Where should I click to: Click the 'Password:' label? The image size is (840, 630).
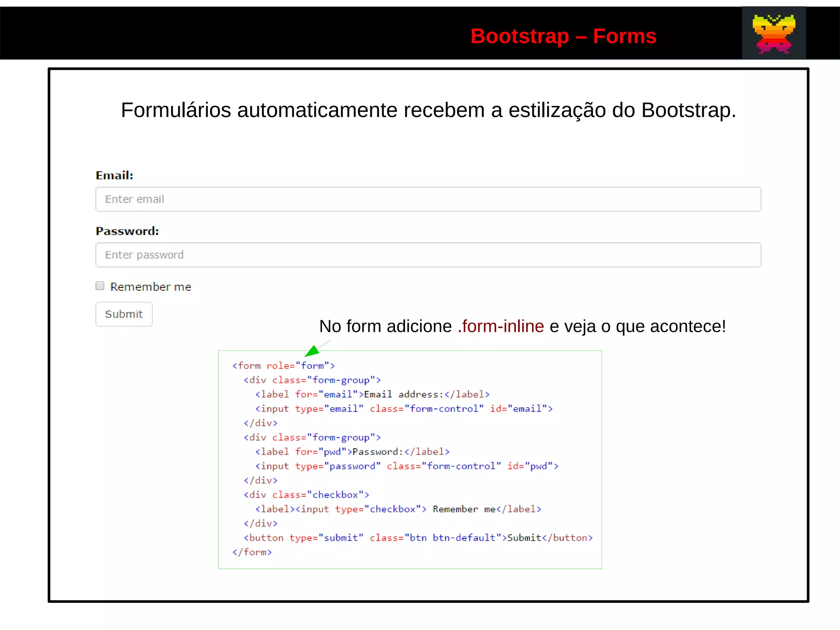[x=127, y=231]
